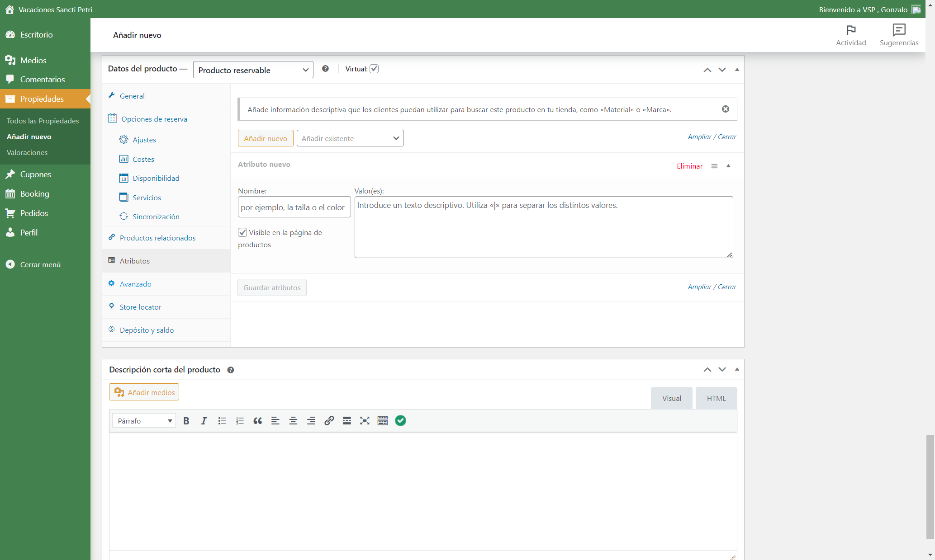Toggle the Virtual checkbox

[374, 69]
